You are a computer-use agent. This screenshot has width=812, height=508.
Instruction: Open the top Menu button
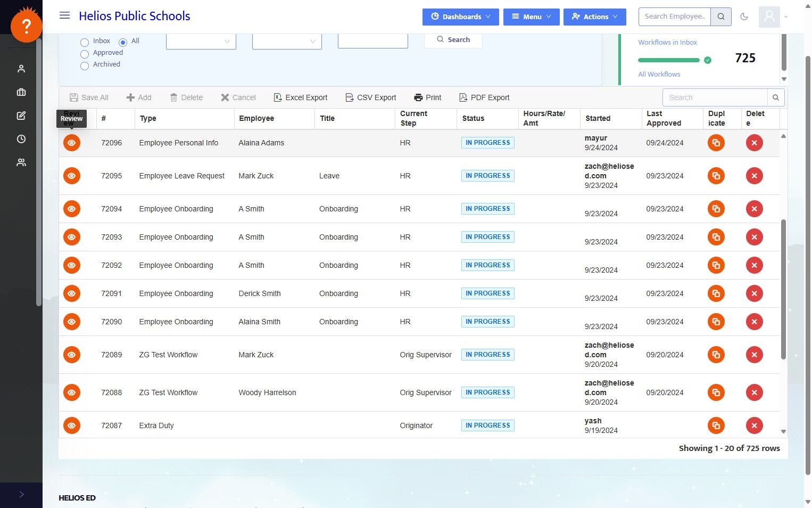(x=531, y=17)
